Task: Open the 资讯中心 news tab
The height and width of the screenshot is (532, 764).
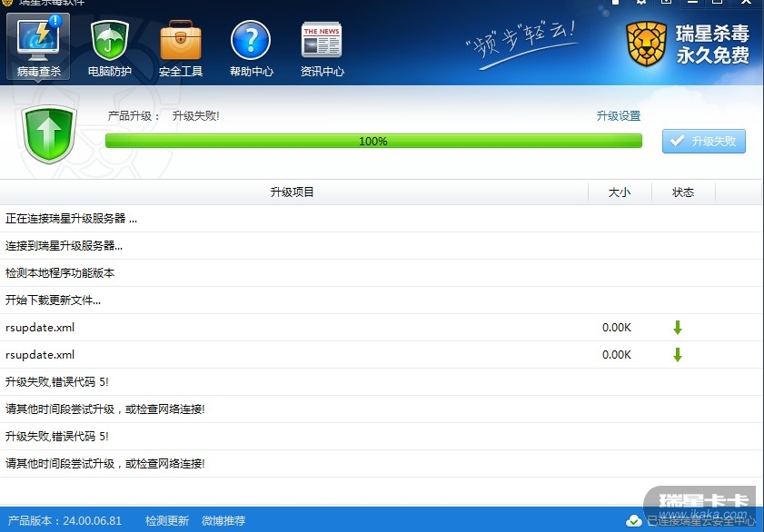Action: (322, 48)
